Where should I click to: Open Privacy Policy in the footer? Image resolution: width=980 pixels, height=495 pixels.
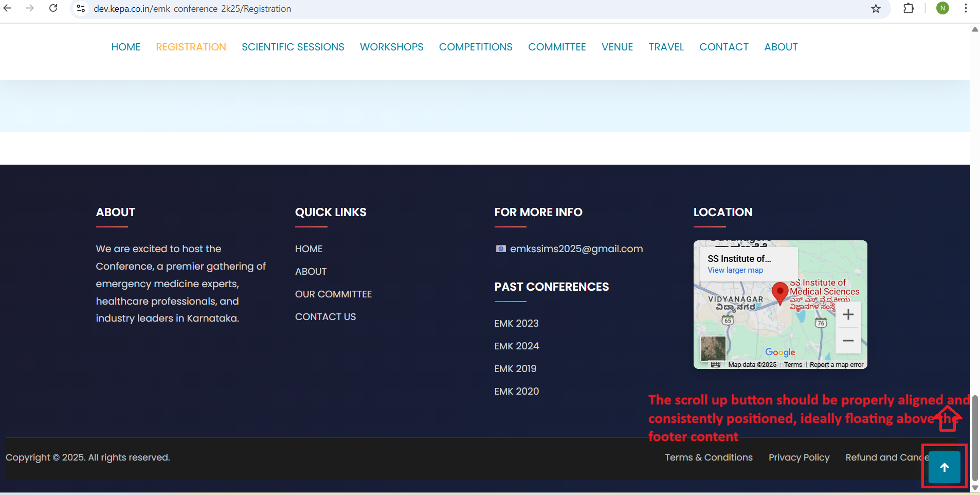coord(798,457)
